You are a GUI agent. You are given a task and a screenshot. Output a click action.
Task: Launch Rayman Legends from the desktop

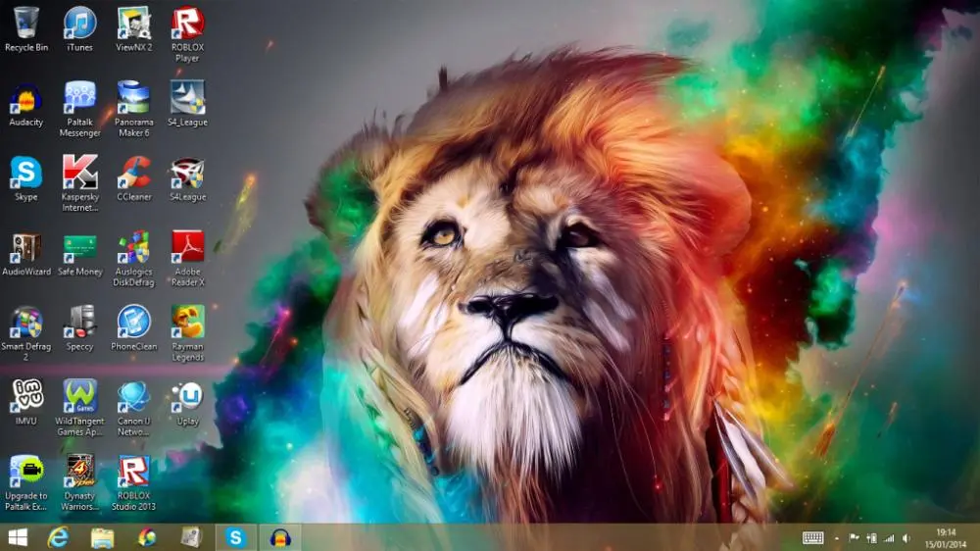[187, 333]
